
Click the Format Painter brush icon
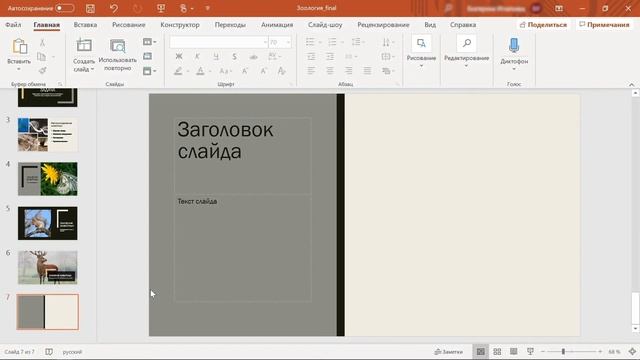42,71
